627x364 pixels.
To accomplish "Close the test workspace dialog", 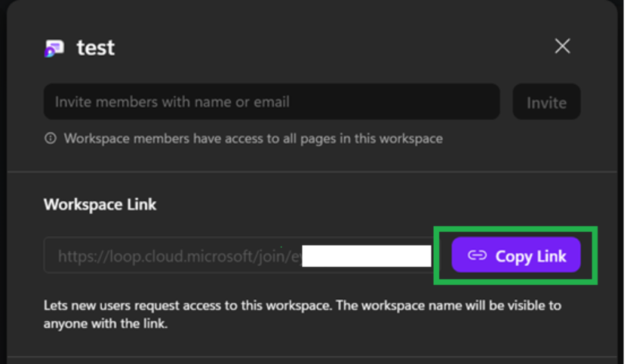I will [562, 47].
